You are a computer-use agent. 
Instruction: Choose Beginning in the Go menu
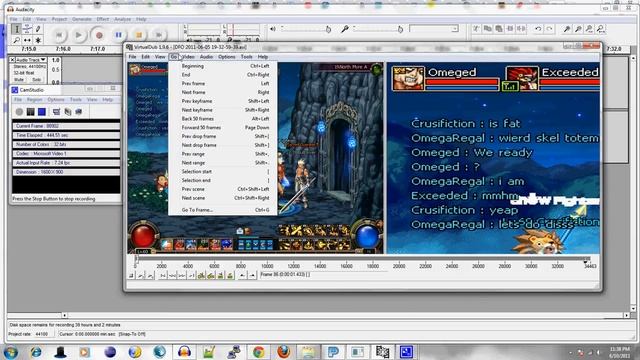[223, 66]
